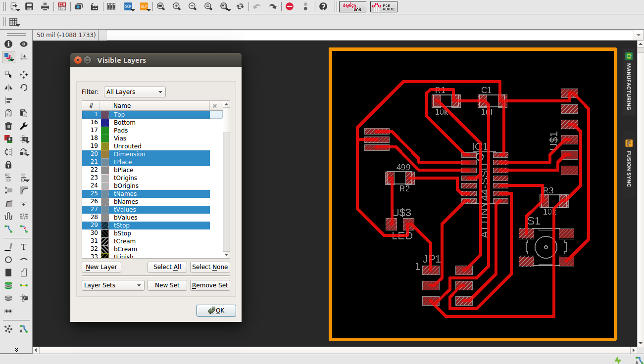Screen dimensions: 644x364
Task: Click the command line input field
Action: click(370, 35)
